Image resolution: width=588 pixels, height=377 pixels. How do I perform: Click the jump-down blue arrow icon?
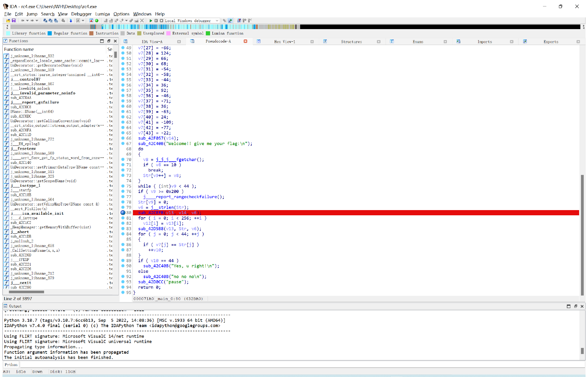71,21
